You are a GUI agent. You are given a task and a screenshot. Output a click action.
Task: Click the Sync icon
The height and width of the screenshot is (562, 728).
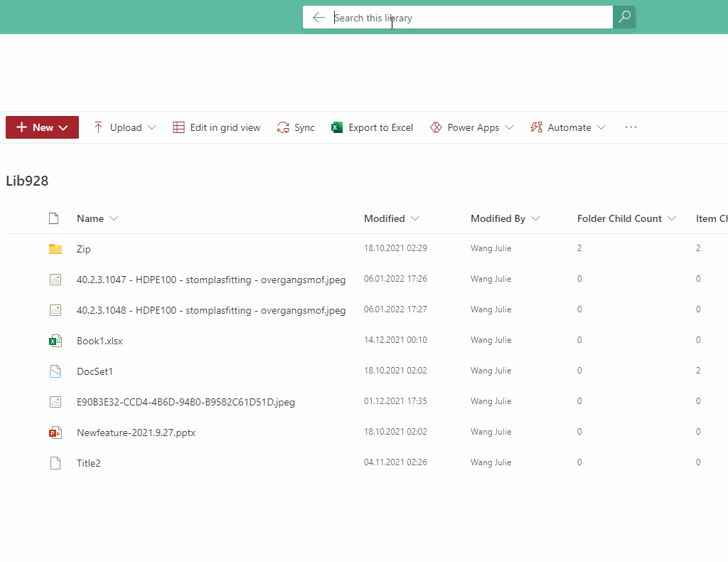(x=282, y=127)
